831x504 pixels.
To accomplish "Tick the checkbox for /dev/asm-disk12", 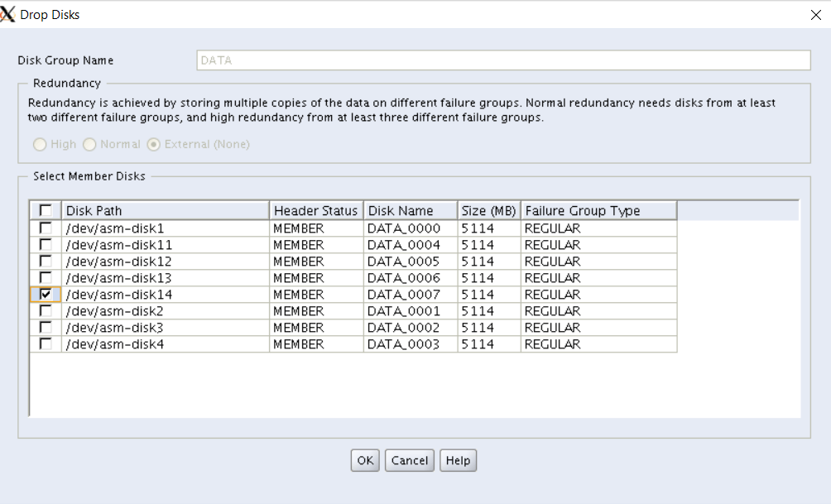I will click(x=46, y=261).
